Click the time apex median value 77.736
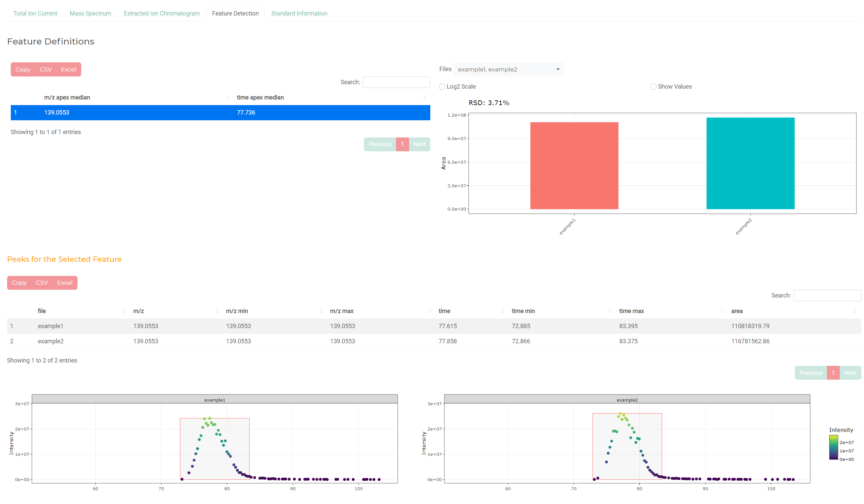Screen dimensions: 864x504 (246, 113)
